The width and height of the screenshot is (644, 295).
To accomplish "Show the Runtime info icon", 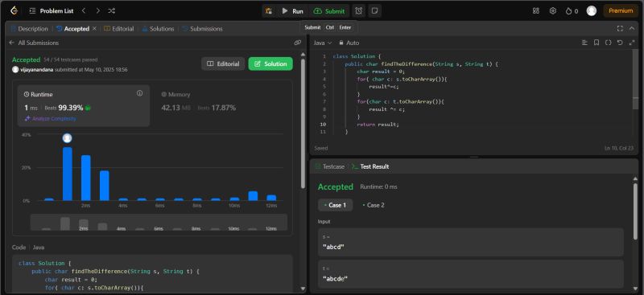I will coord(139,93).
